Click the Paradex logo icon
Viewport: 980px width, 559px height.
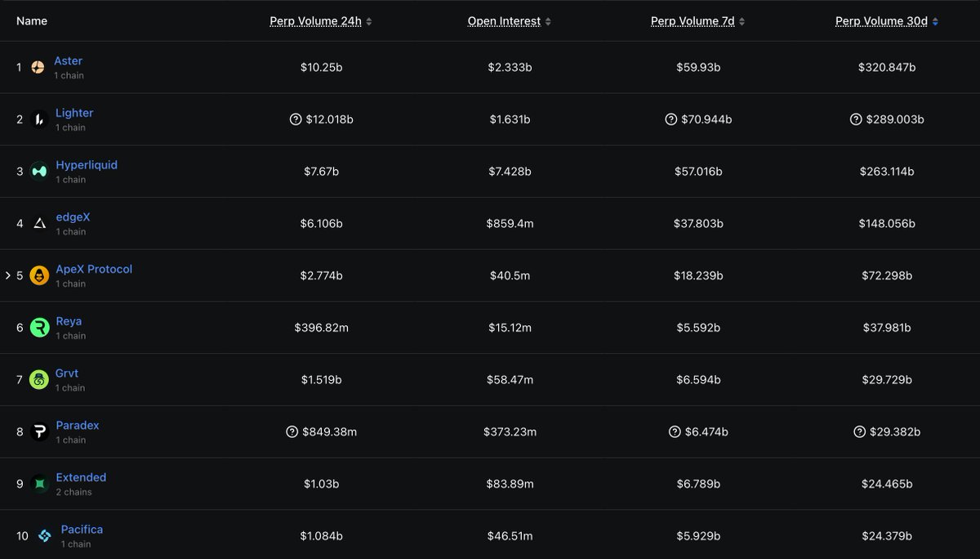pos(39,432)
